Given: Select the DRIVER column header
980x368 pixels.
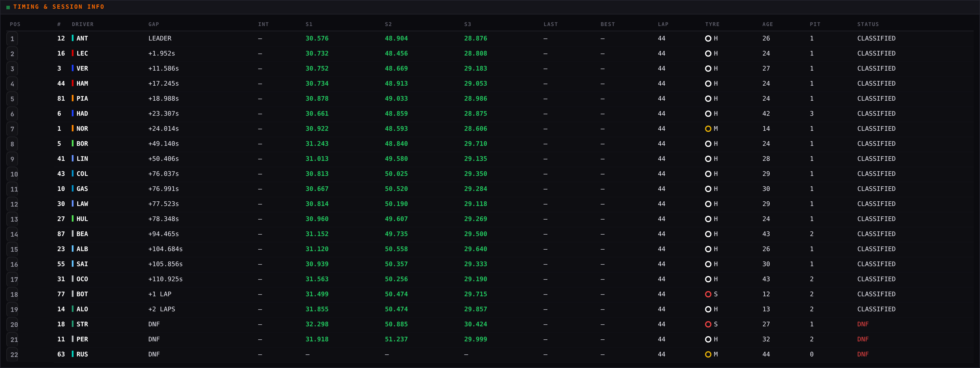Looking at the screenshot, I should [x=82, y=24].
